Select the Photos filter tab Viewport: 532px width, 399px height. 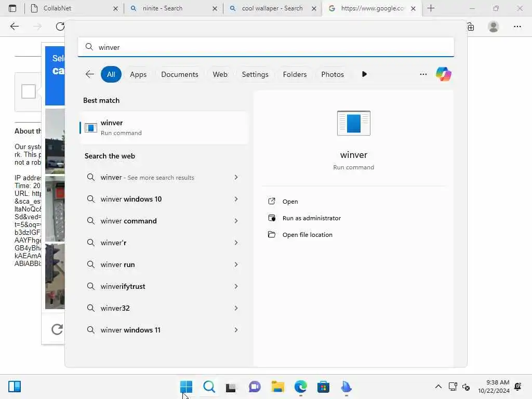tap(332, 74)
